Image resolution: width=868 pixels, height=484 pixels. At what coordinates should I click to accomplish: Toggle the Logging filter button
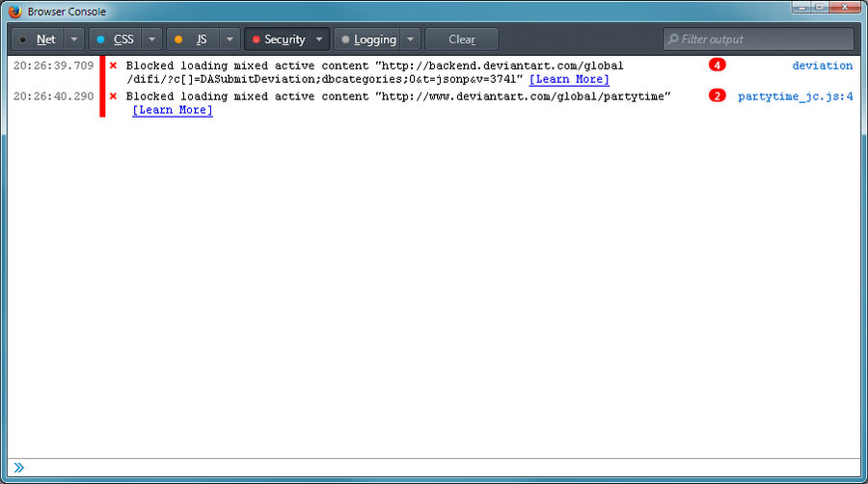[367, 40]
